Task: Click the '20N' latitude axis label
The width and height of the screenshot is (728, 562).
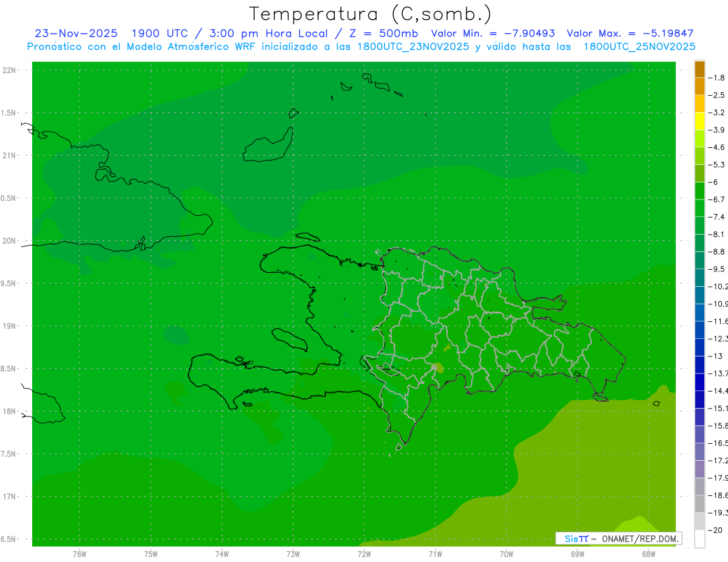Action: pos(9,241)
